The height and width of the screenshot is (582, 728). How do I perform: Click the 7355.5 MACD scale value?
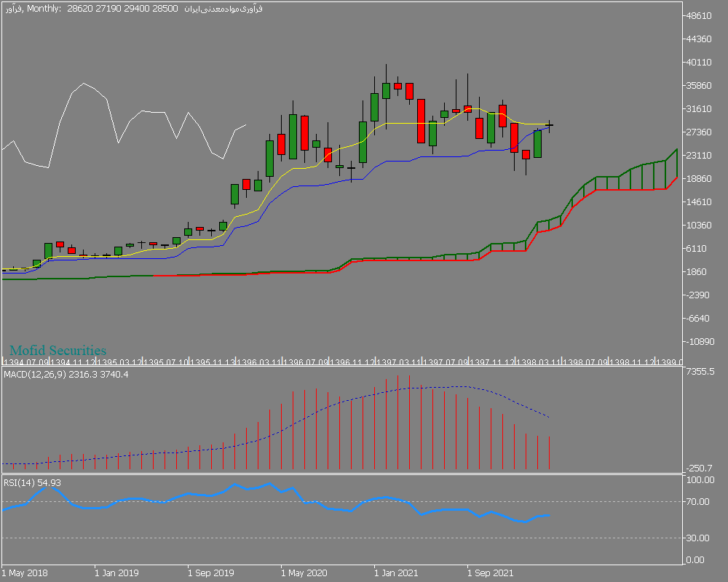700,372
